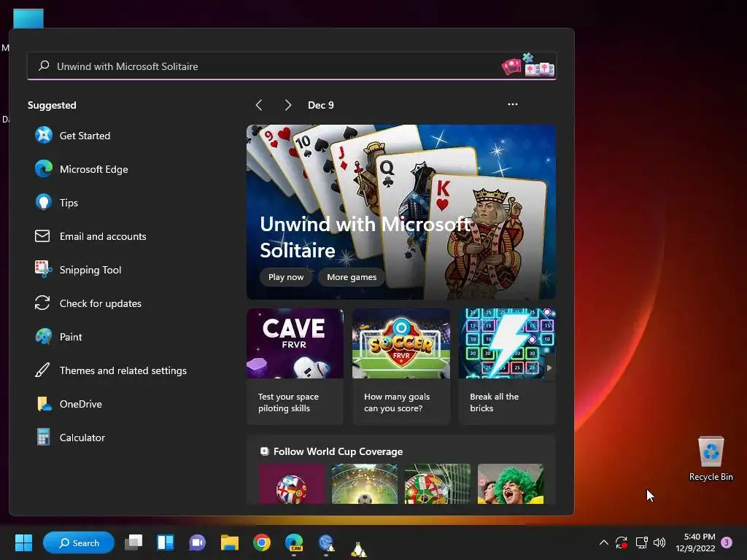Image resolution: width=747 pixels, height=560 pixels.
Task: Click the Suggested heading text
Action: [x=52, y=105]
